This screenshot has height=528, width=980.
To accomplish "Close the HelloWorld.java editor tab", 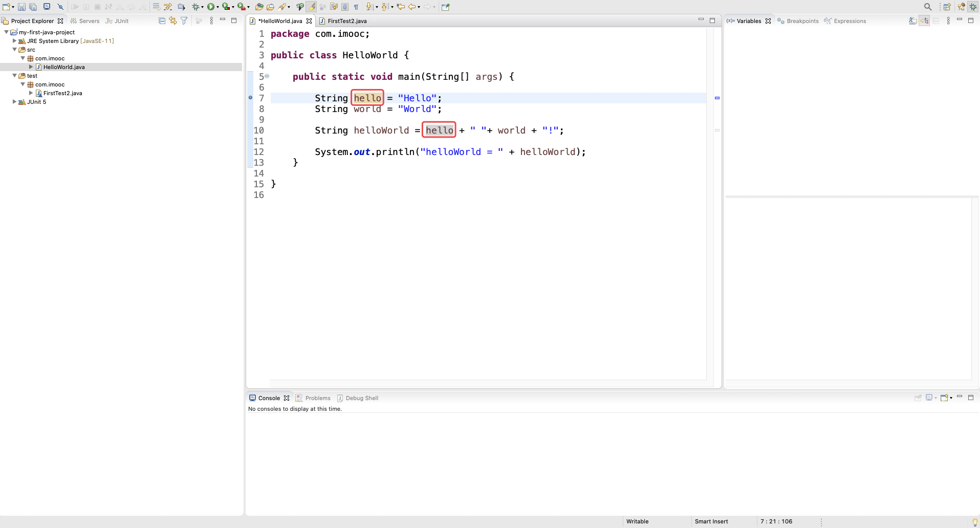I will click(309, 21).
